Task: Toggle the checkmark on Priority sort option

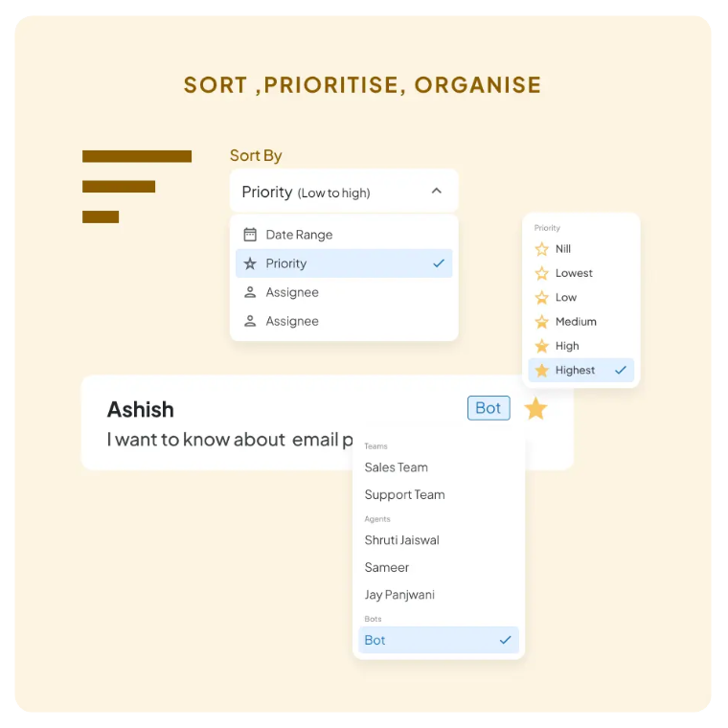Action: [x=439, y=263]
